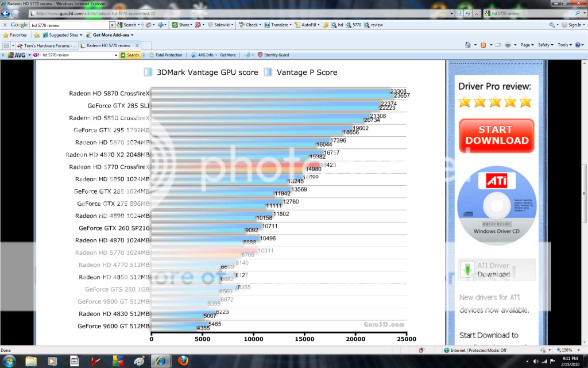Click the guru3d.com address bar
This screenshot has height=368, width=588.
click(x=241, y=14)
